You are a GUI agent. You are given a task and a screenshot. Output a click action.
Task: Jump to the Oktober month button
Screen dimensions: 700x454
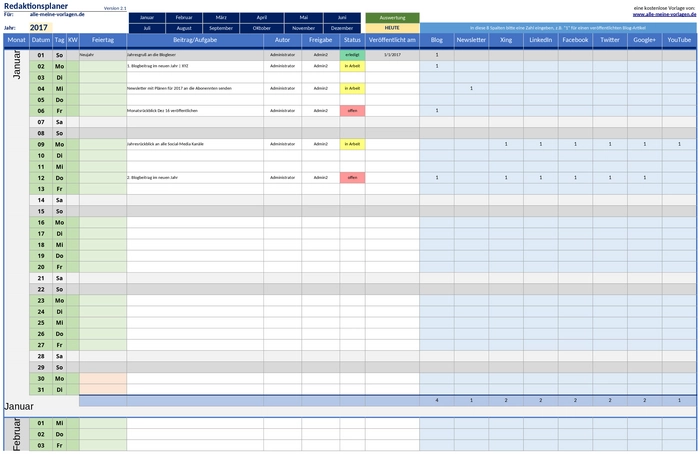coord(262,28)
